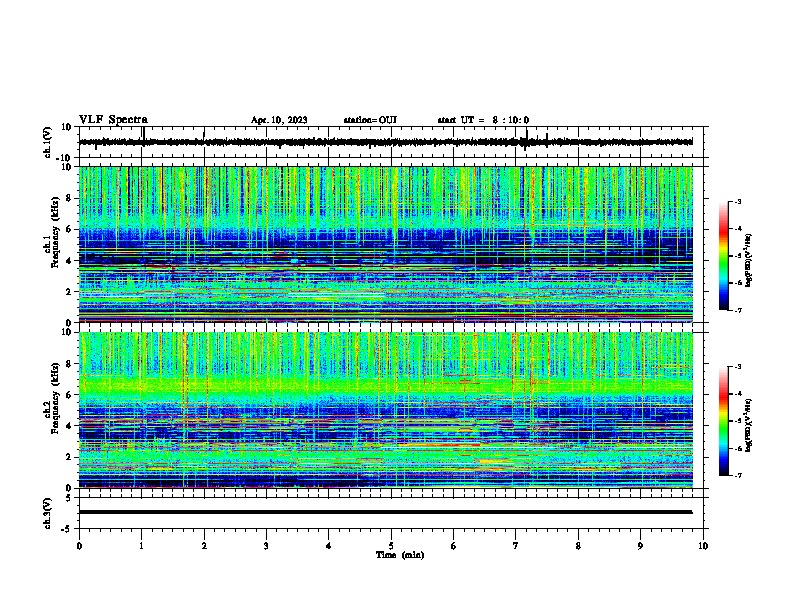Click time axis tick label "3"

266,546
